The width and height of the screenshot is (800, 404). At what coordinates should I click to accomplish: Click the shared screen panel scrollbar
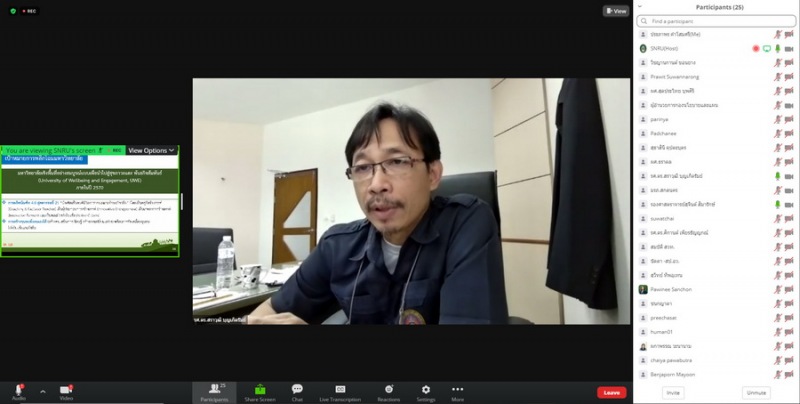(x=181, y=200)
